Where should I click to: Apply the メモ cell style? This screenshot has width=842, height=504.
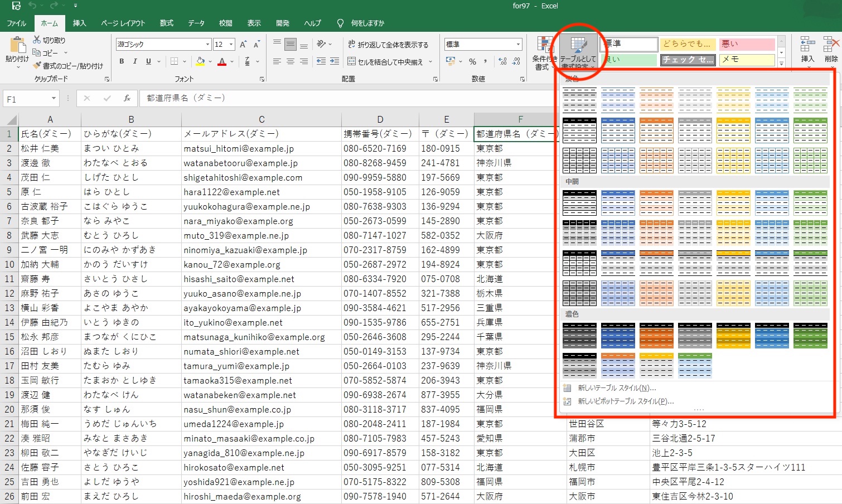point(747,59)
